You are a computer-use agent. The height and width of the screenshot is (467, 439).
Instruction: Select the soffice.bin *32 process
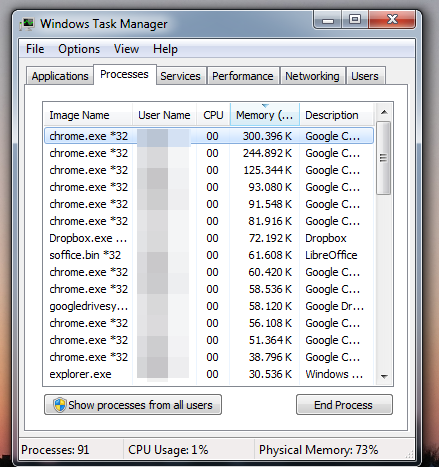tap(209, 255)
